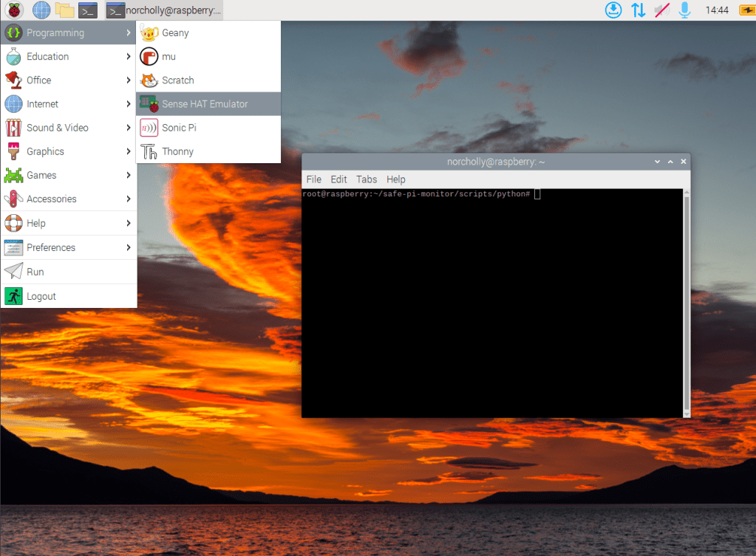Launch the mu Python editor
Image resolution: width=756 pixels, height=556 pixels.
[168, 56]
